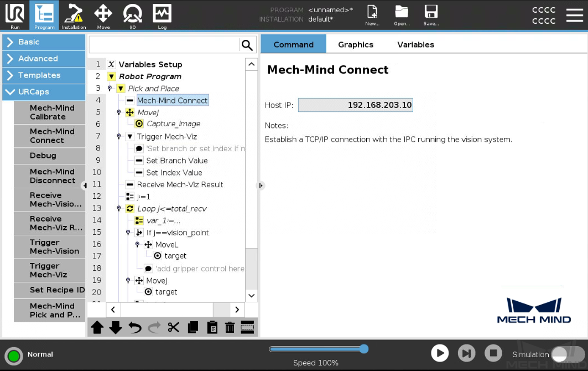Insert Receive Mech-Vision URCap node
588x371 pixels.
pos(49,200)
